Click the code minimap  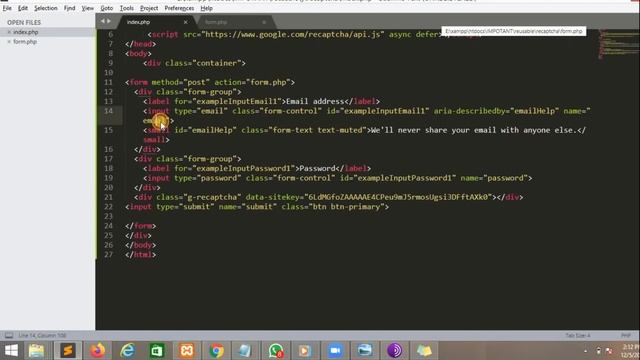617,44
